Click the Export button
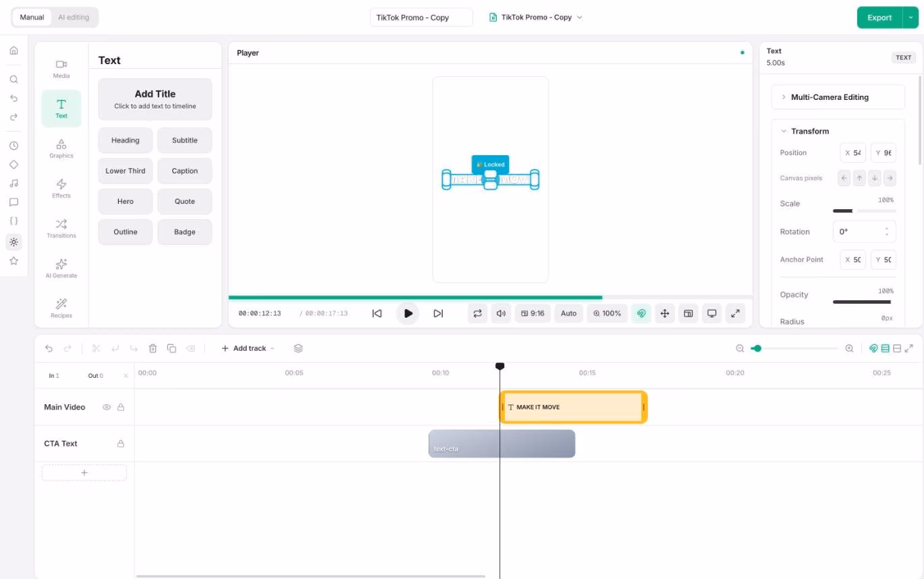 coord(879,18)
